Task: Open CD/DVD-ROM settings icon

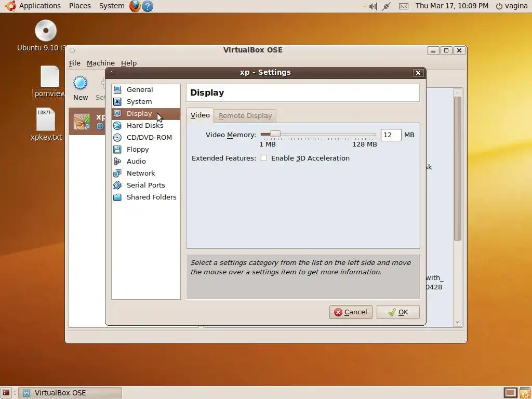Action: [x=117, y=137]
